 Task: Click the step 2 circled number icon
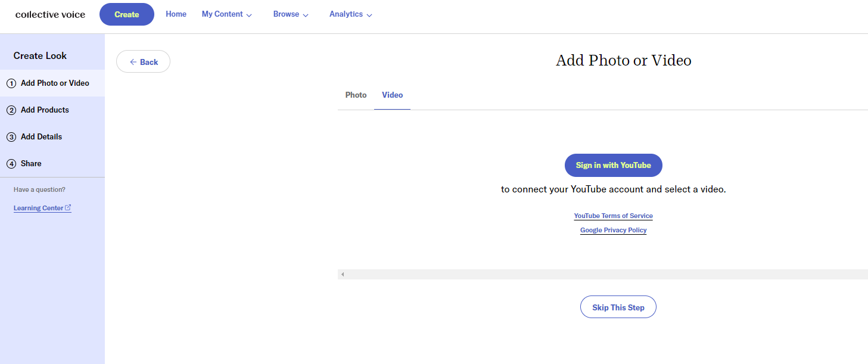[11, 110]
